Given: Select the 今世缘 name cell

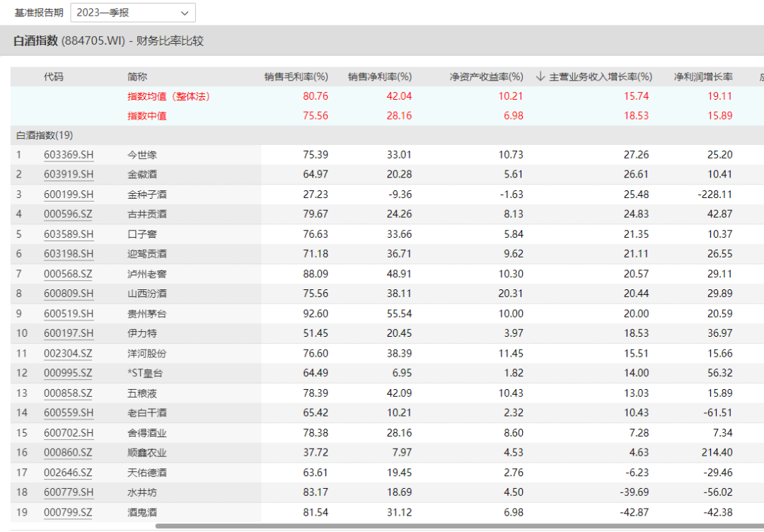Looking at the screenshot, I should coord(142,155).
